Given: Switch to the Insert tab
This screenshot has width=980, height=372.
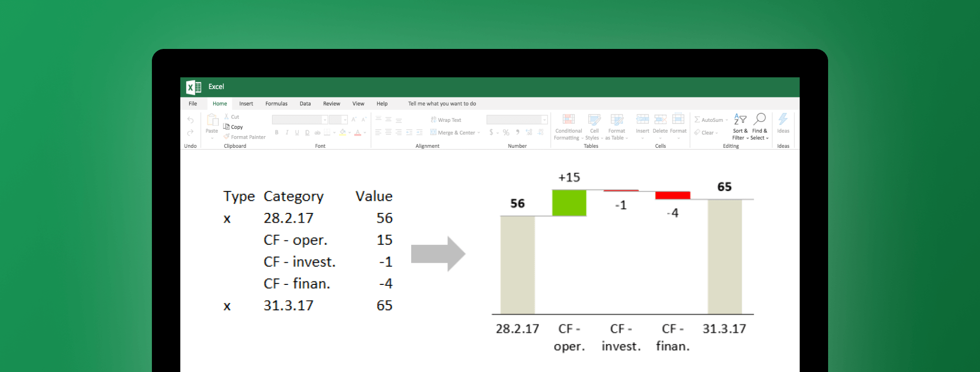Looking at the screenshot, I should [246, 104].
